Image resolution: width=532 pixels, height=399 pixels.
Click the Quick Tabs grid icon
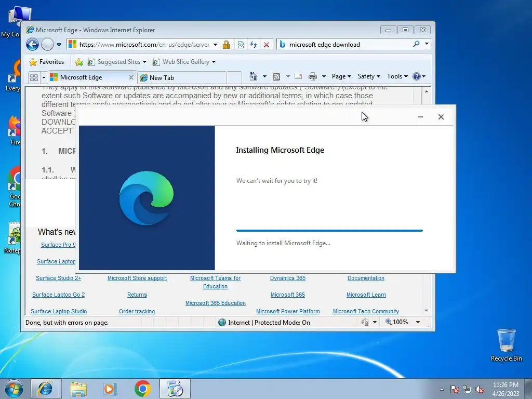34,78
